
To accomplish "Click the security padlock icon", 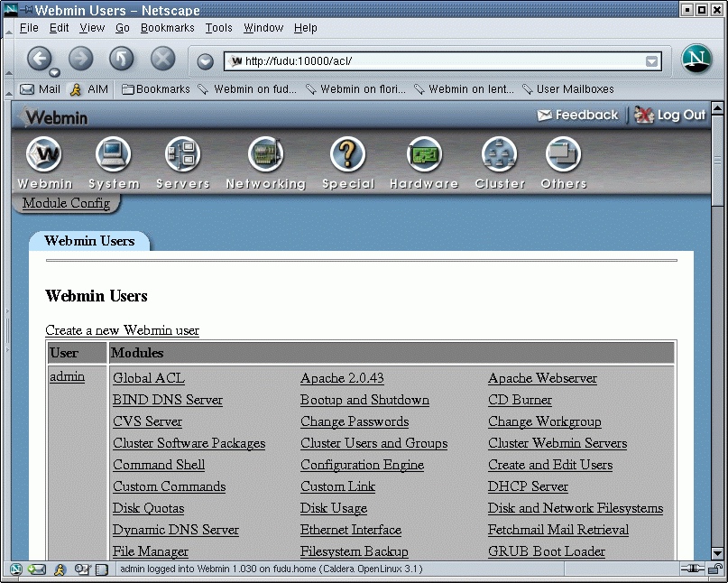I will tap(714, 569).
